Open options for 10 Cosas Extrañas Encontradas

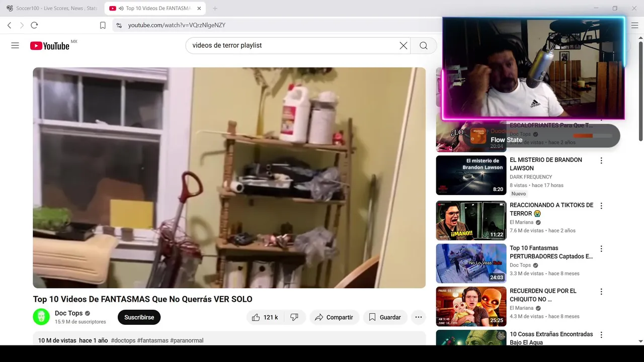click(601, 335)
